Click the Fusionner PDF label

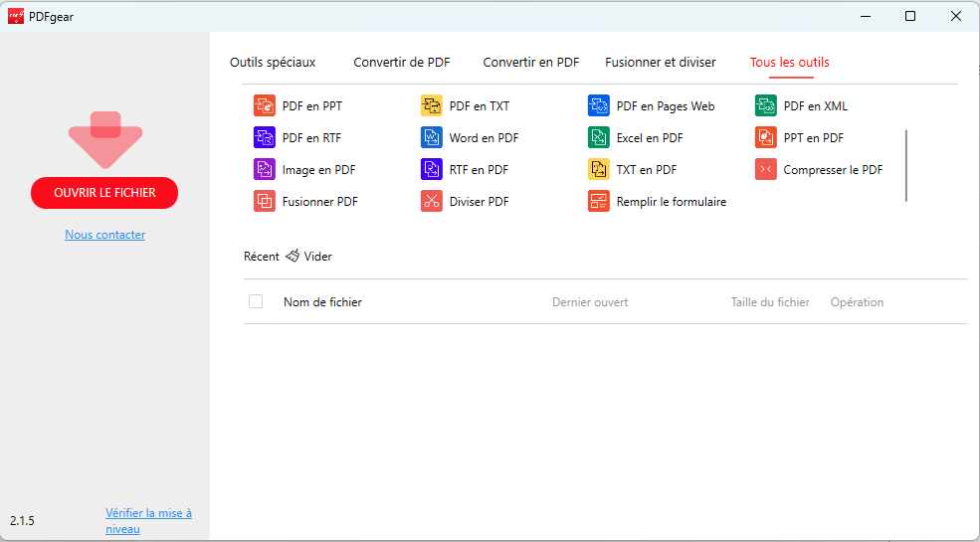pyautogui.click(x=320, y=202)
